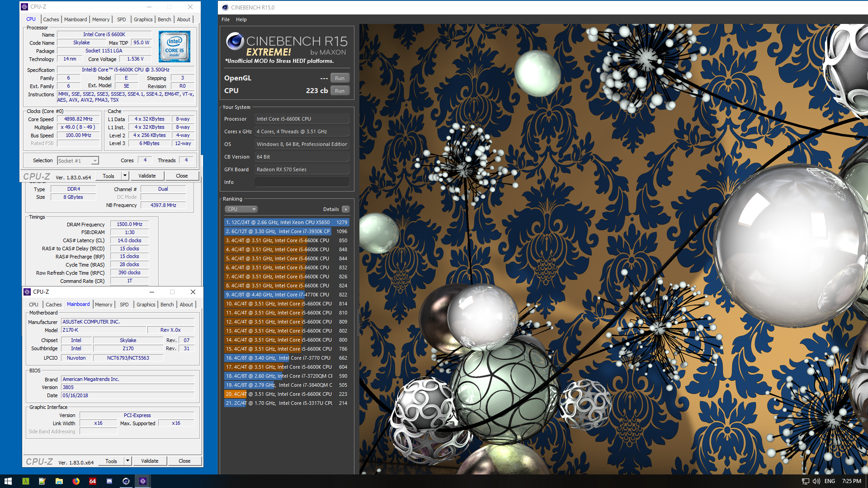Open Memory tab in bottom CPU-Z window
This screenshot has height=488, width=868.
[x=104, y=305]
